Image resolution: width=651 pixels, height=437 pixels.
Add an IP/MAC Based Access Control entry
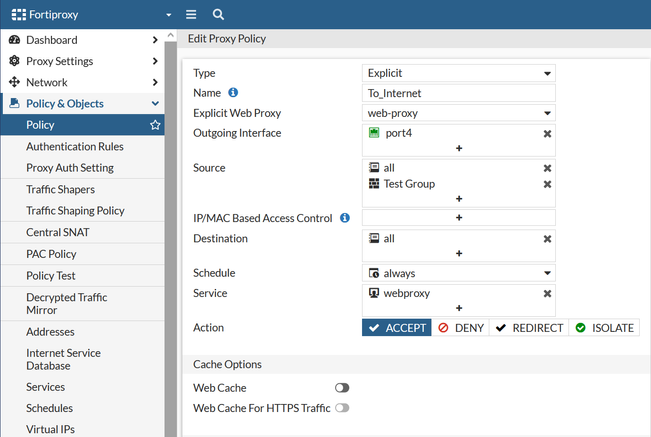459,218
